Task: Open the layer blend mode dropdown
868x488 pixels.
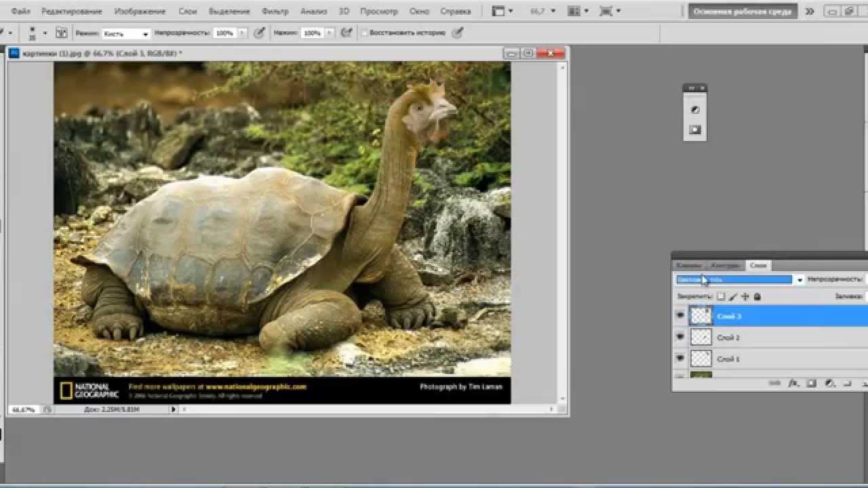Action: 800,279
